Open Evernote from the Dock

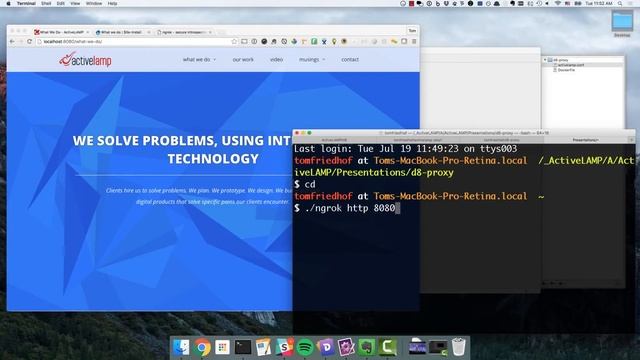(367, 347)
